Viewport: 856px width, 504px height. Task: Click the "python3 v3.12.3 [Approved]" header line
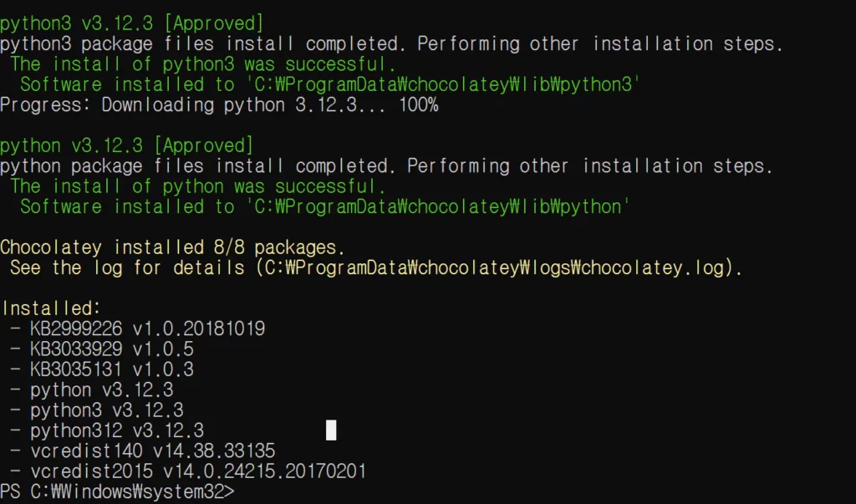coord(132,23)
